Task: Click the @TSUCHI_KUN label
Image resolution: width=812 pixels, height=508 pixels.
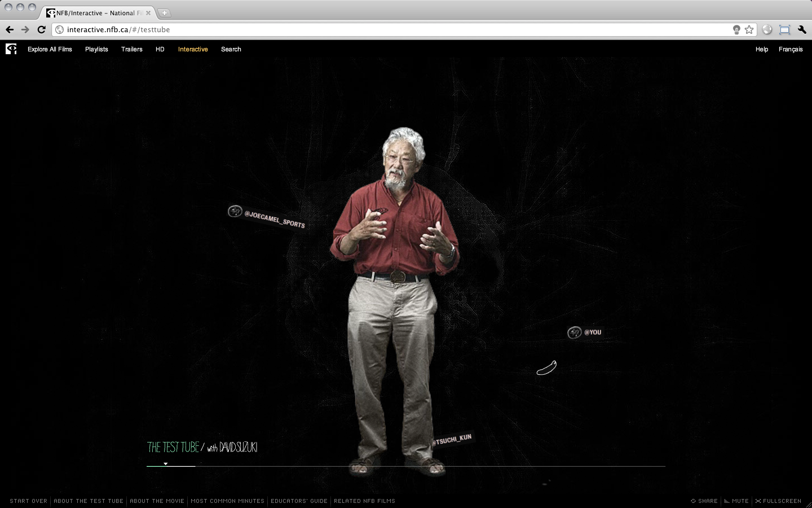Action: (452, 440)
